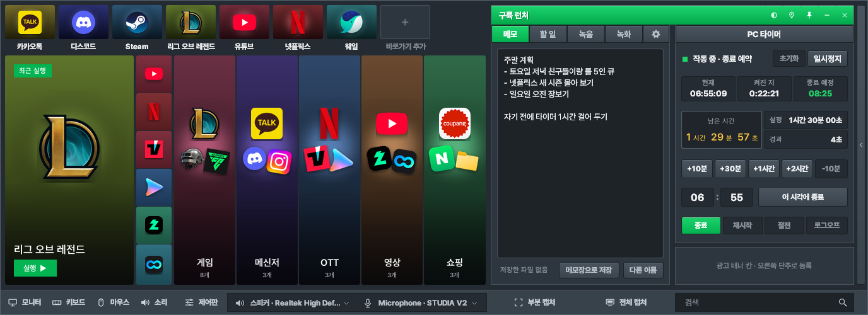This screenshot has width=868, height=315.
Task: Open the 쇼핑 category card
Action: [454, 170]
